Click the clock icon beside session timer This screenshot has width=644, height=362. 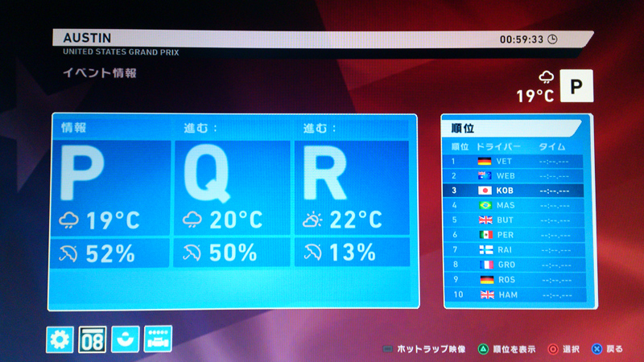553,39
